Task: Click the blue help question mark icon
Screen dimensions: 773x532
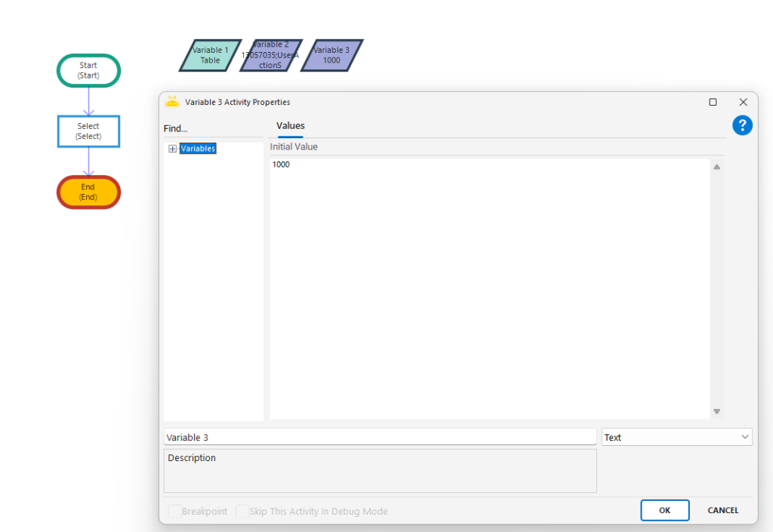Action: (742, 125)
